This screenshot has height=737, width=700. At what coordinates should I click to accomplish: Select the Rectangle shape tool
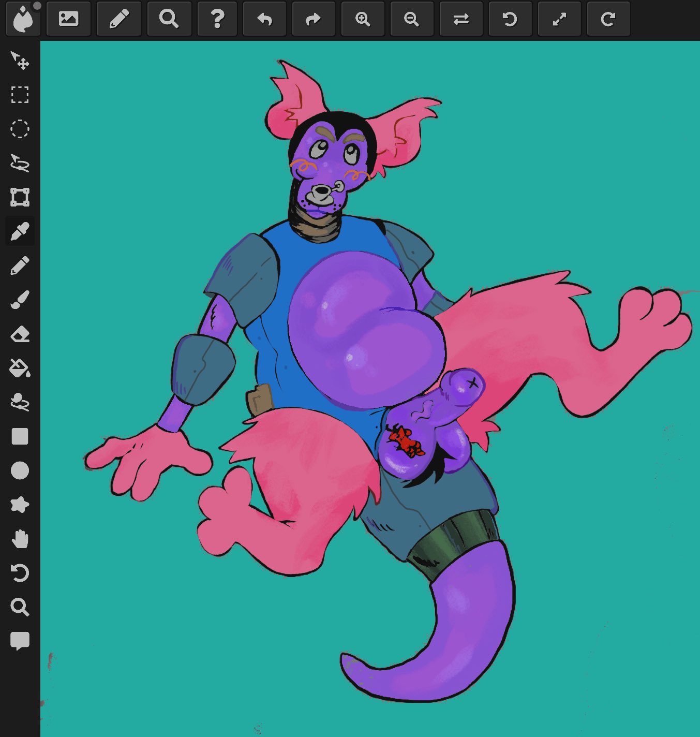click(20, 436)
